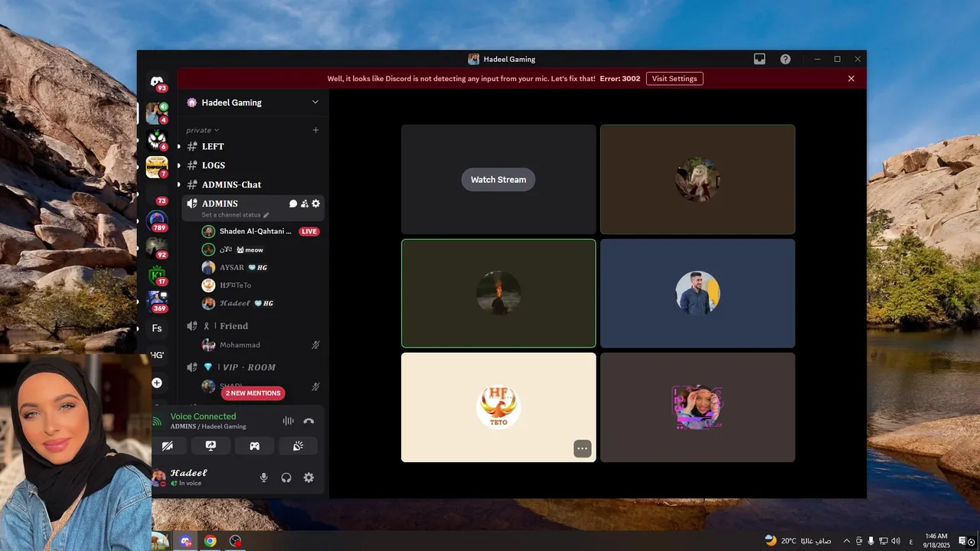Select the HF TETO avatar tile
The width and height of the screenshot is (980, 551).
click(x=498, y=407)
